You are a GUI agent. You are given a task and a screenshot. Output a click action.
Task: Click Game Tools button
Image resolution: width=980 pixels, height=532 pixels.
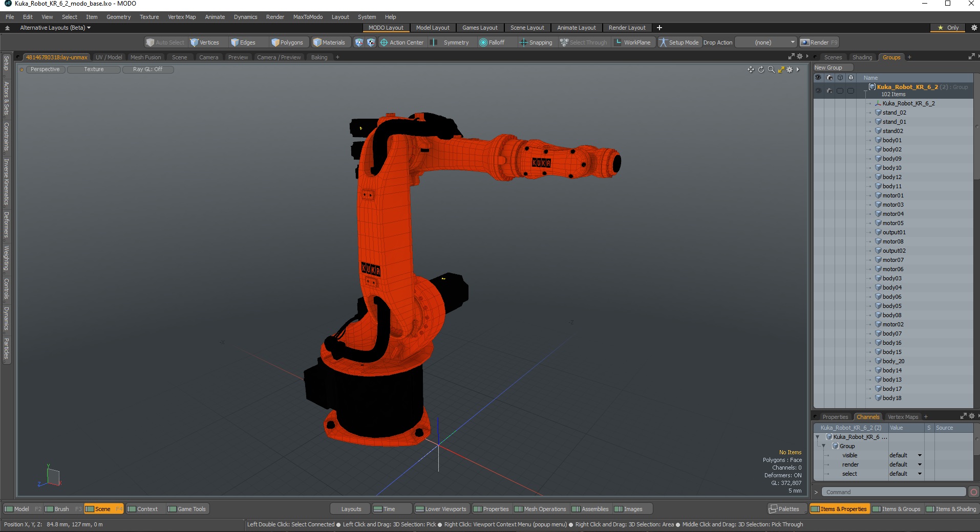click(187, 509)
